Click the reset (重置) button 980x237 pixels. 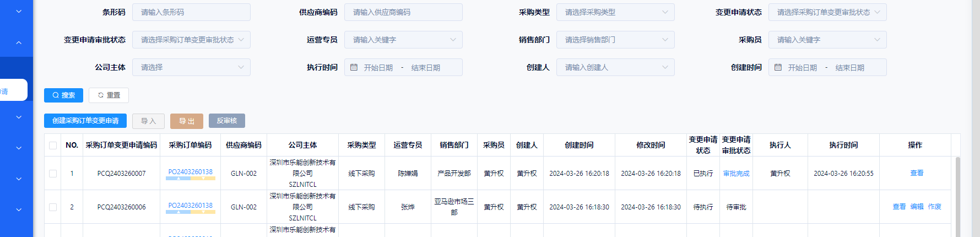(109, 95)
